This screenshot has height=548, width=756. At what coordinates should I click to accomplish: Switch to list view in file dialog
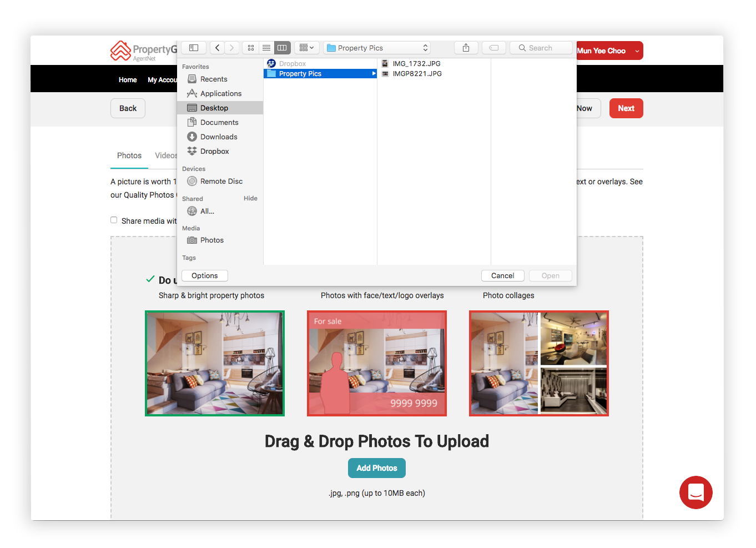(266, 48)
